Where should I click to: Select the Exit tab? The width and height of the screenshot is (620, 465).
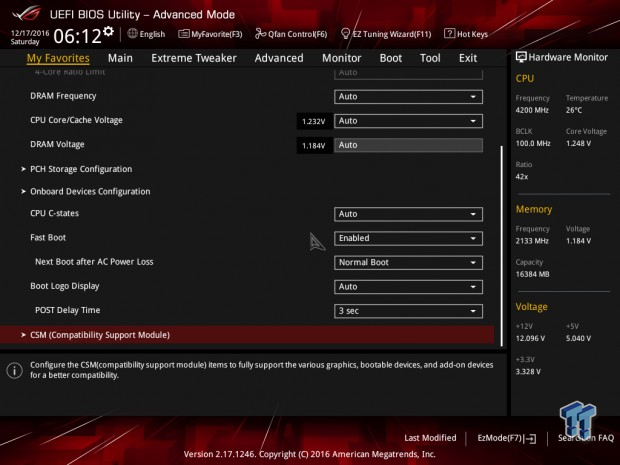468,58
